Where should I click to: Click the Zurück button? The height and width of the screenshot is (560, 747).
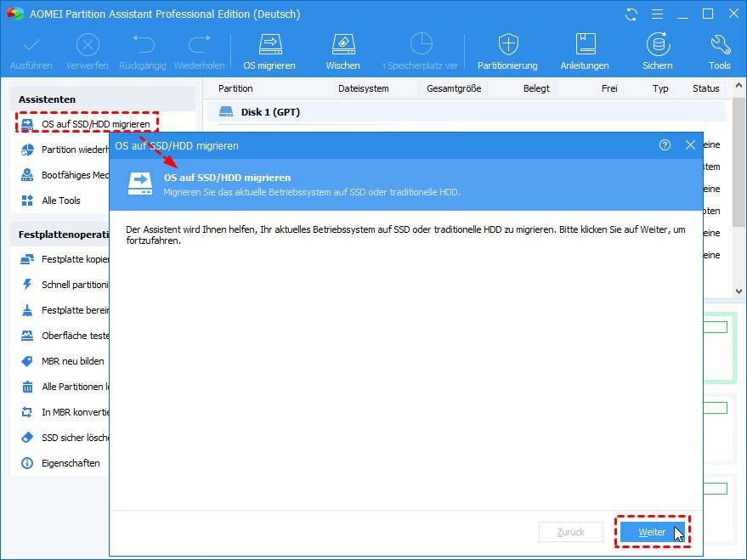(x=571, y=532)
